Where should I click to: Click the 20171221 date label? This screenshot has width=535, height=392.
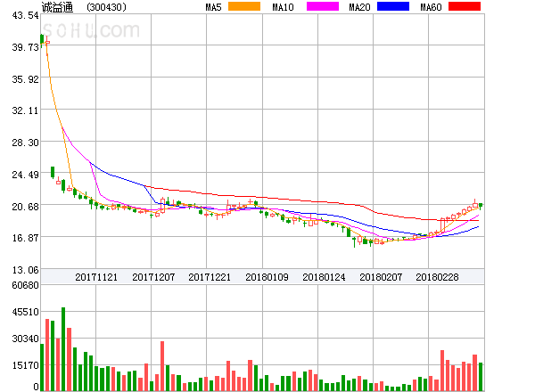coord(210,277)
